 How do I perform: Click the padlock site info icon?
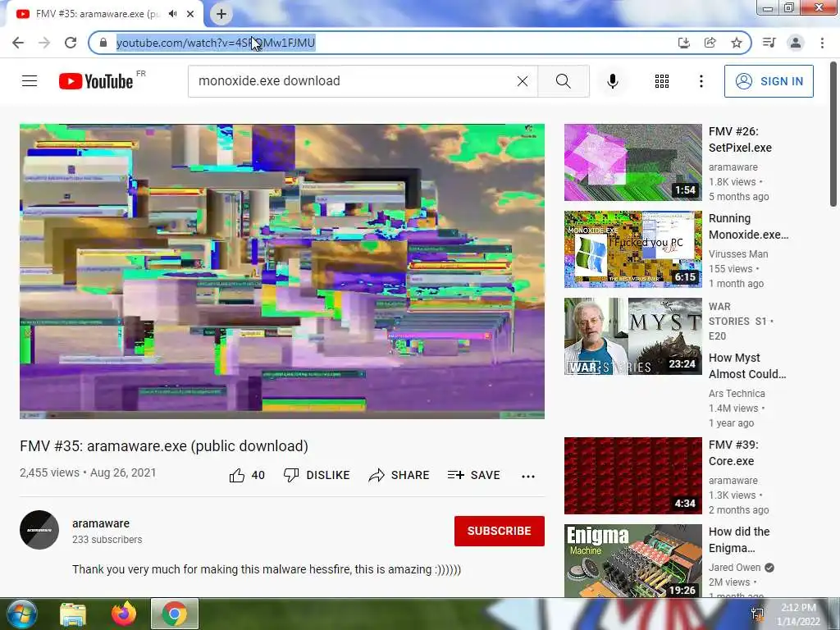tap(103, 43)
